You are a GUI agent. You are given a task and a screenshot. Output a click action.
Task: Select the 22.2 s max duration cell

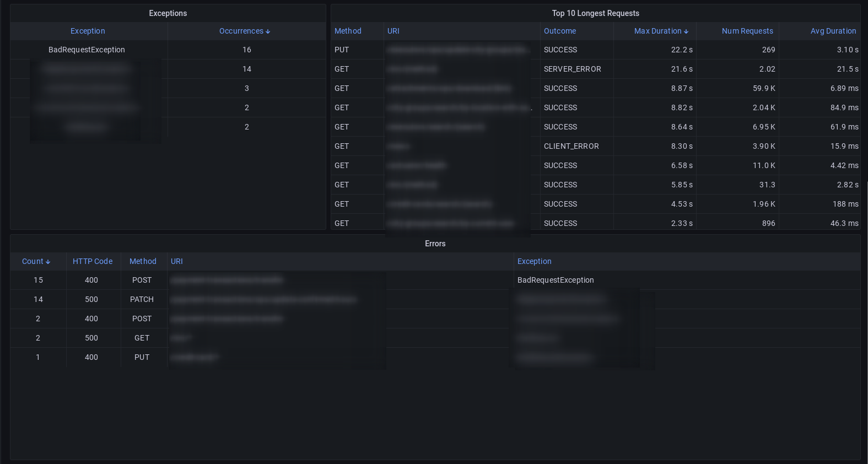click(x=682, y=50)
